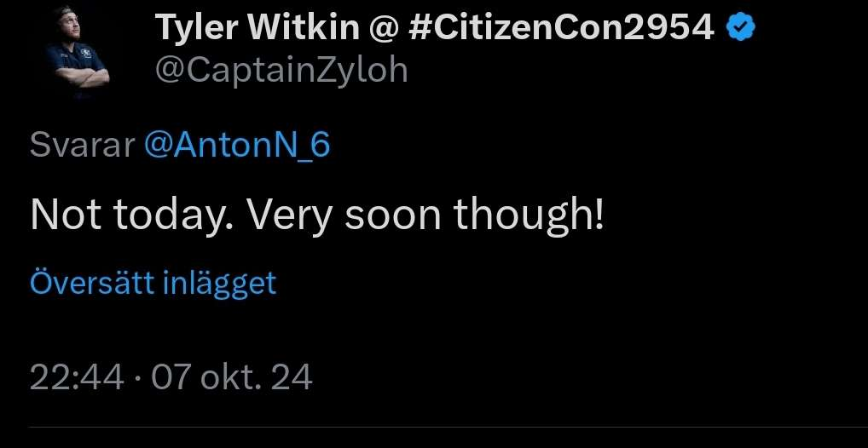Click the words Very soon though!
The image size is (868, 448).
[x=425, y=215]
